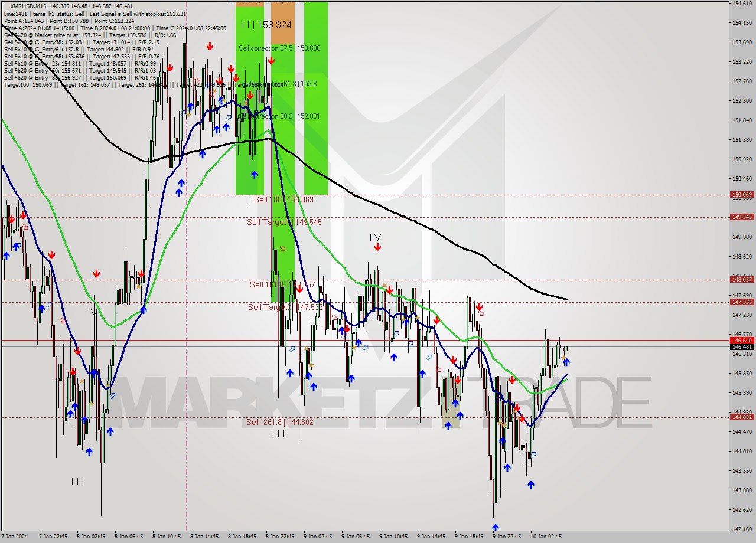Click the red 144.802 price tag

[742, 417]
